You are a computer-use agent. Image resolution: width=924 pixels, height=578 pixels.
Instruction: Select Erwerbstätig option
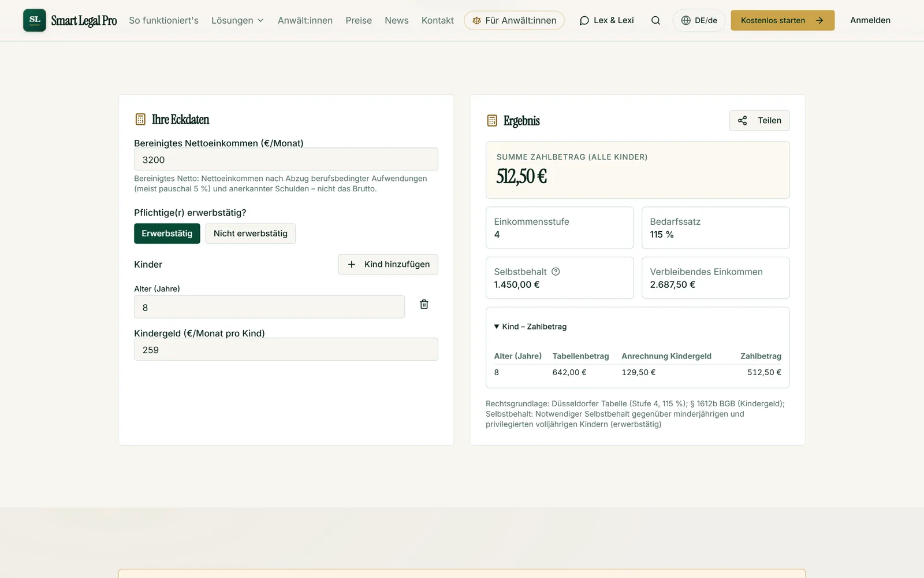[x=167, y=234]
